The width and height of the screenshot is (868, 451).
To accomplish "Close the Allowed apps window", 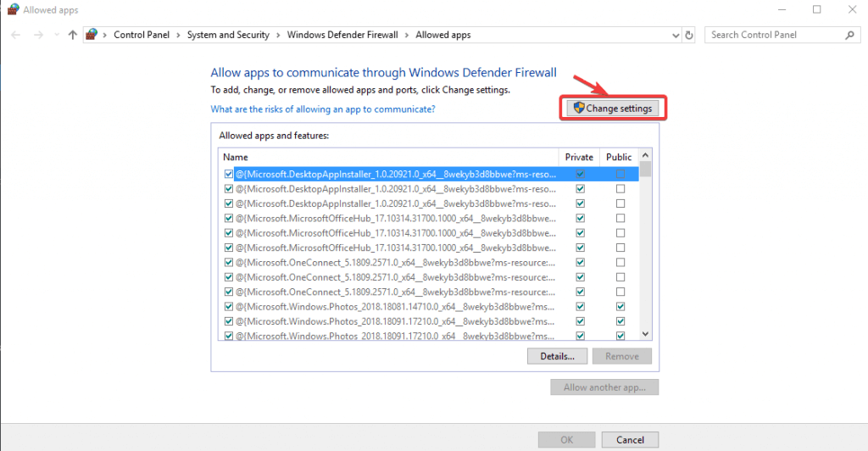I will tap(853, 9).
